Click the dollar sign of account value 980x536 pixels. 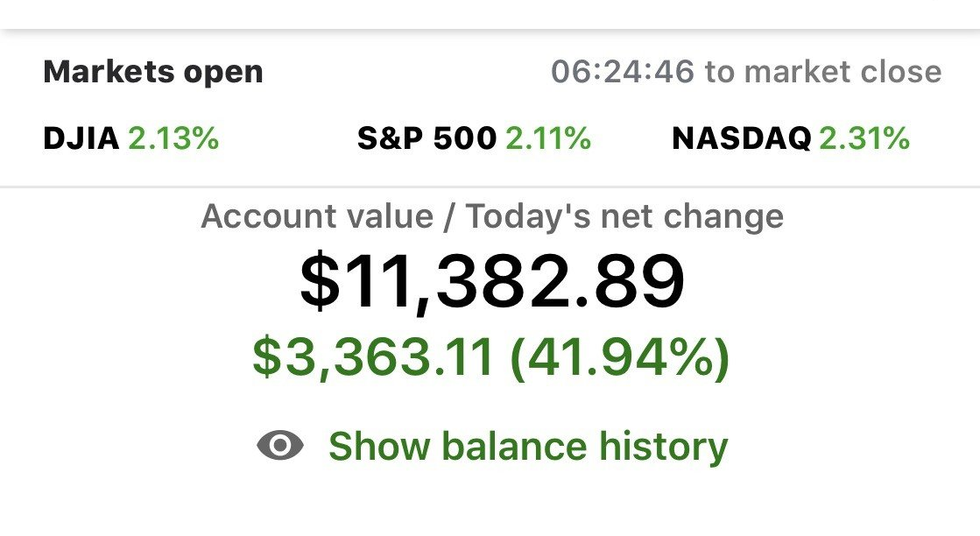coord(320,280)
